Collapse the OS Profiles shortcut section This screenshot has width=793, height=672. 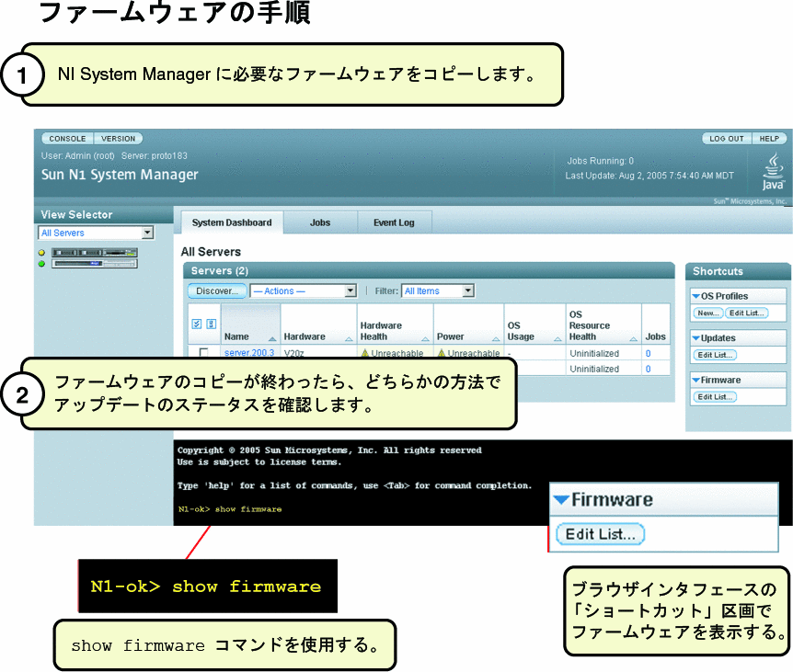(x=696, y=296)
